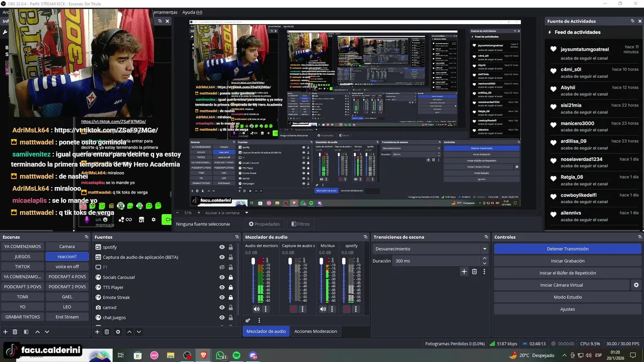644x362 pixels.
Task: Mute the Audio del escritorio speaker icon
Action: pyautogui.click(x=257, y=309)
